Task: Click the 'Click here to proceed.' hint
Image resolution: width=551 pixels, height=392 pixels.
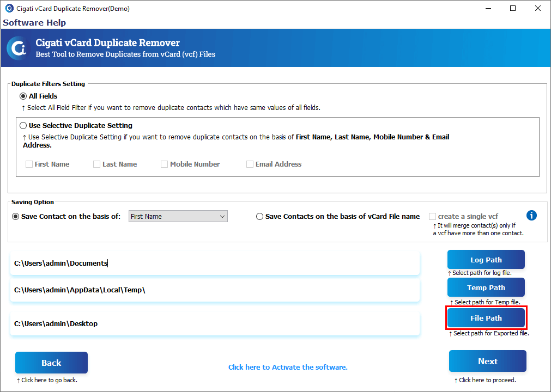Action: pos(485,380)
